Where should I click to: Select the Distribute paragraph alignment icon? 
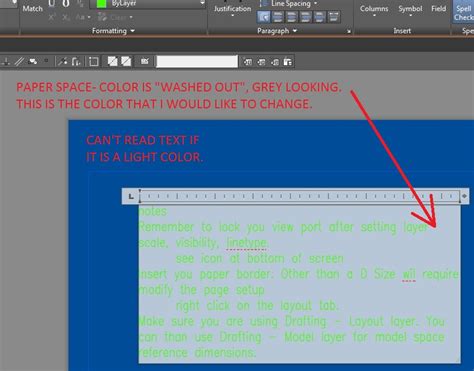[x=334, y=17]
